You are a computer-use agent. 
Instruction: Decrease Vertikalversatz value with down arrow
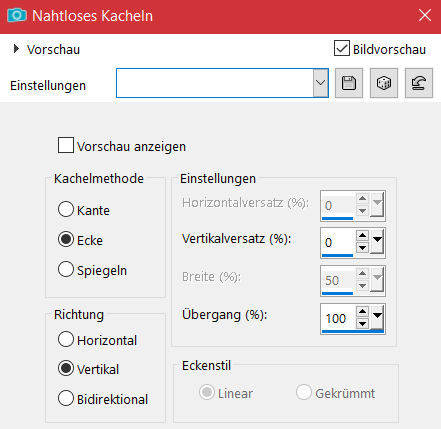pos(362,248)
